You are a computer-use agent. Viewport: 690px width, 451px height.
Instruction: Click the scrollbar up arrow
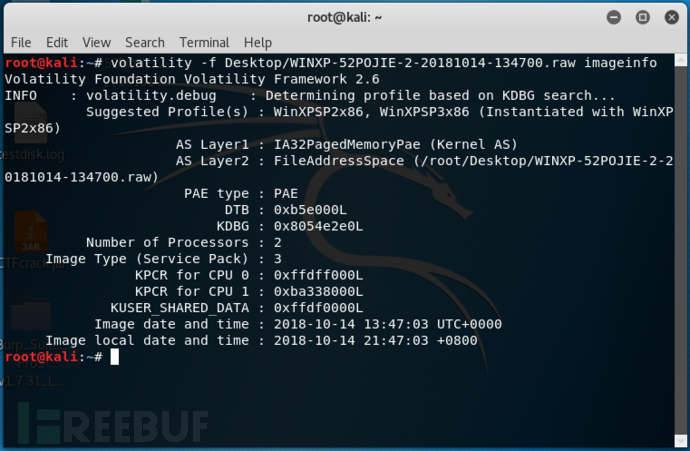[681, 60]
